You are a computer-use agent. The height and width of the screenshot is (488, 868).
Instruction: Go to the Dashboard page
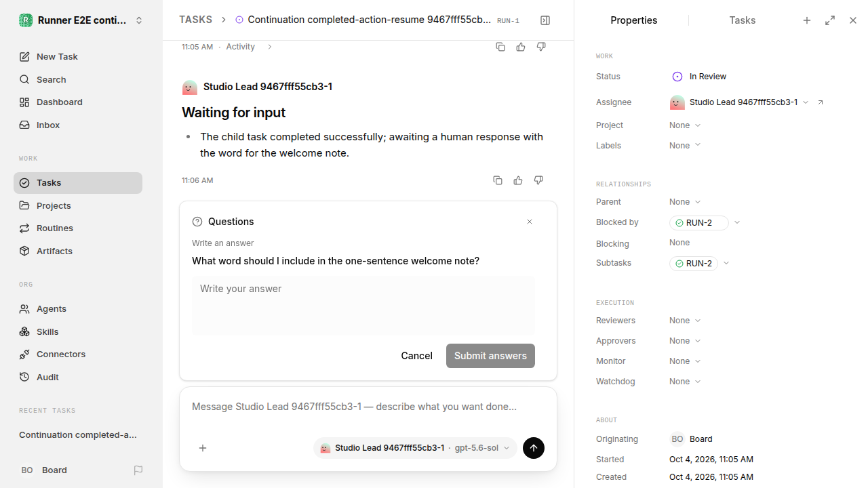point(78,102)
